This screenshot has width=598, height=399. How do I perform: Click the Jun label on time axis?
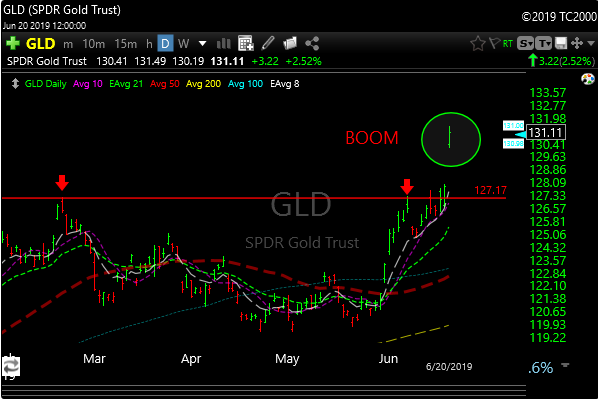(x=388, y=359)
